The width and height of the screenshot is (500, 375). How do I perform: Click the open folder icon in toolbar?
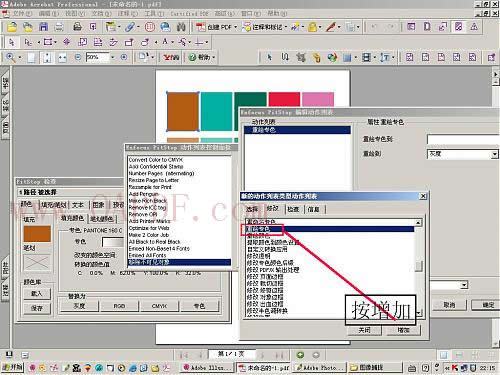[12, 27]
